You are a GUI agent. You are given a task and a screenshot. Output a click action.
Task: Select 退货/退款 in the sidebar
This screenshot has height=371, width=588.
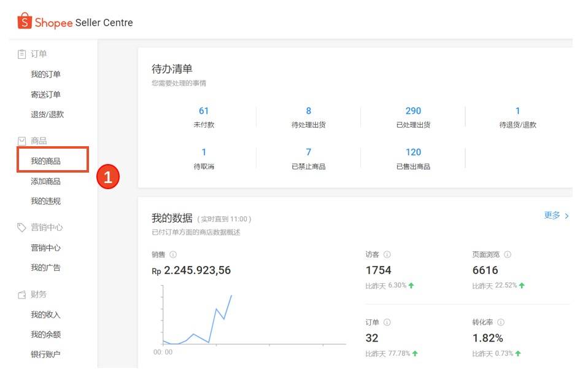(x=47, y=114)
